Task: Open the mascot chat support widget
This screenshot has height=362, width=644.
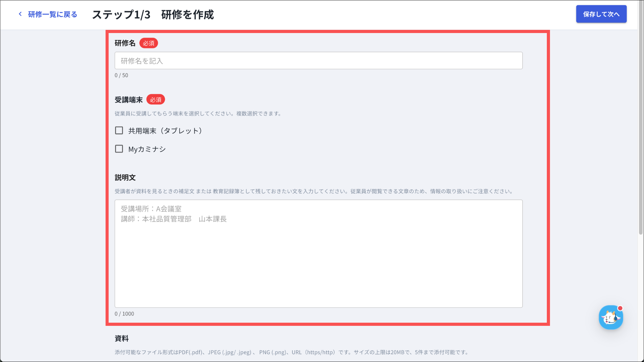Action: pyautogui.click(x=610, y=318)
